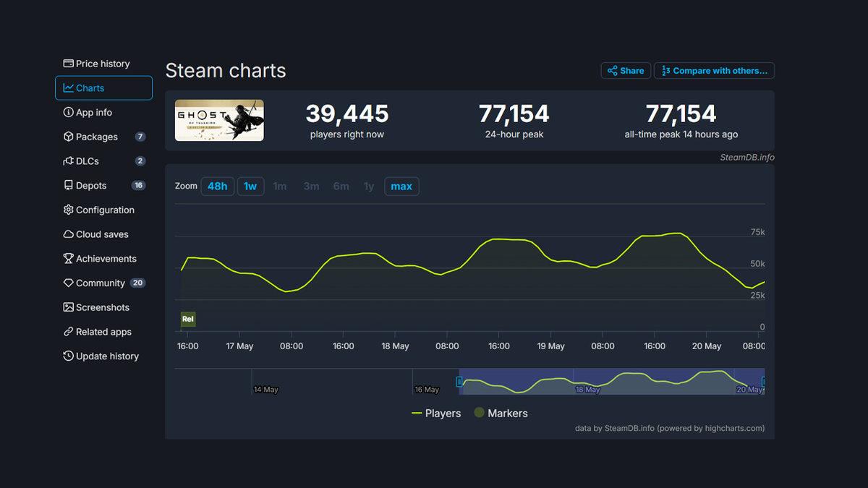Switch zoom to 48h view
This screenshot has height=488, width=868.
(x=217, y=186)
